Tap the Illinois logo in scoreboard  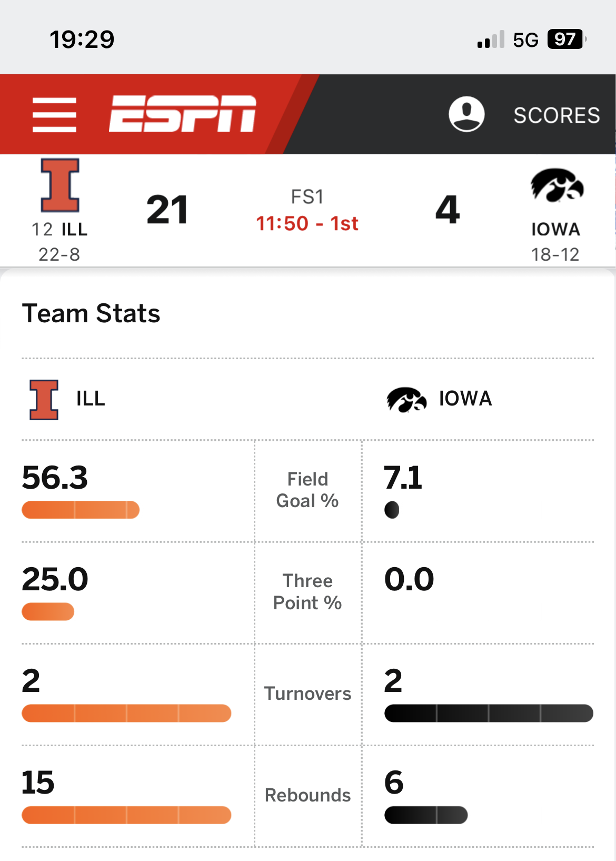[x=60, y=185]
